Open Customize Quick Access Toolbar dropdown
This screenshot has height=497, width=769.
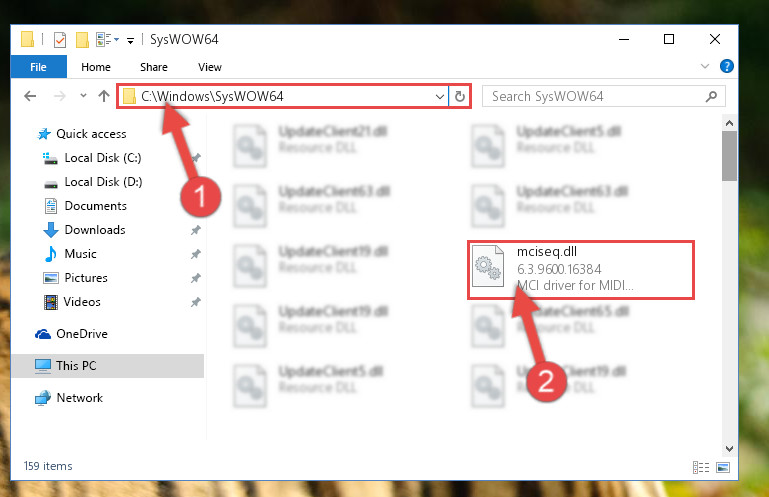130,41
